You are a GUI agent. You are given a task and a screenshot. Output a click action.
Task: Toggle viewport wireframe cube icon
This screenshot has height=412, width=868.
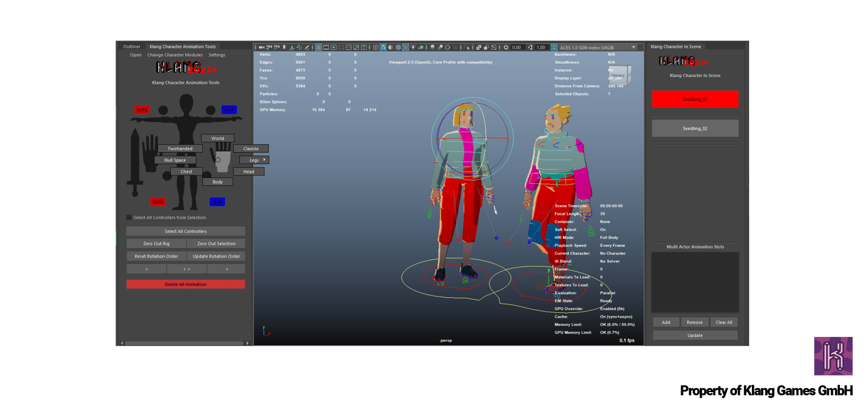click(x=375, y=47)
